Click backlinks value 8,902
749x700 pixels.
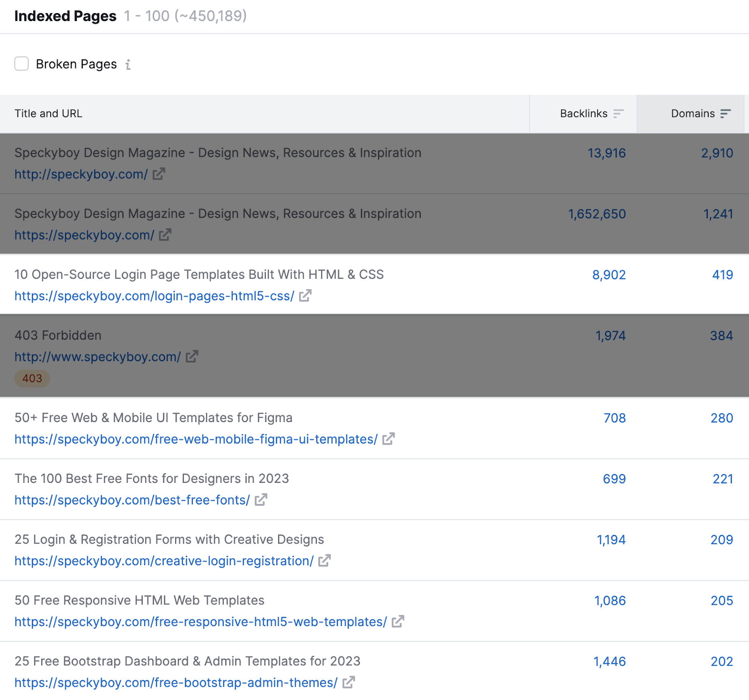coord(609,275)
